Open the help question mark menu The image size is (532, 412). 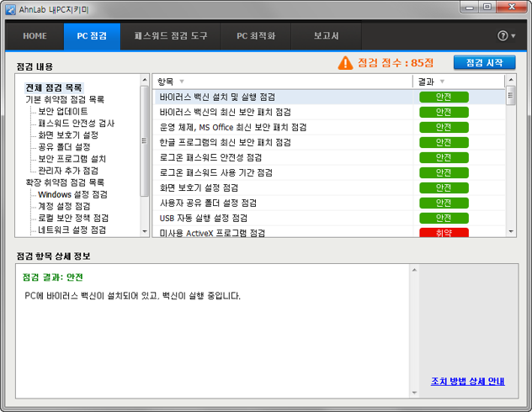(x=503, y=36)
